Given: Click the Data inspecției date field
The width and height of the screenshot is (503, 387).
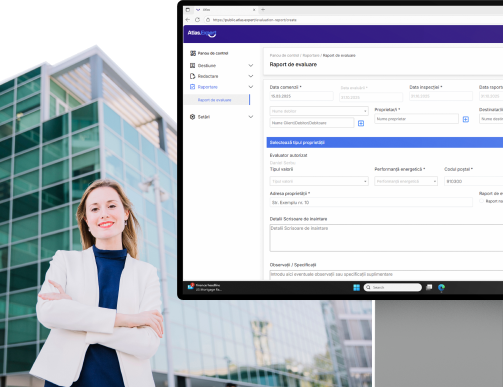Looking at the screenshot, I should (x=441, y=96).
